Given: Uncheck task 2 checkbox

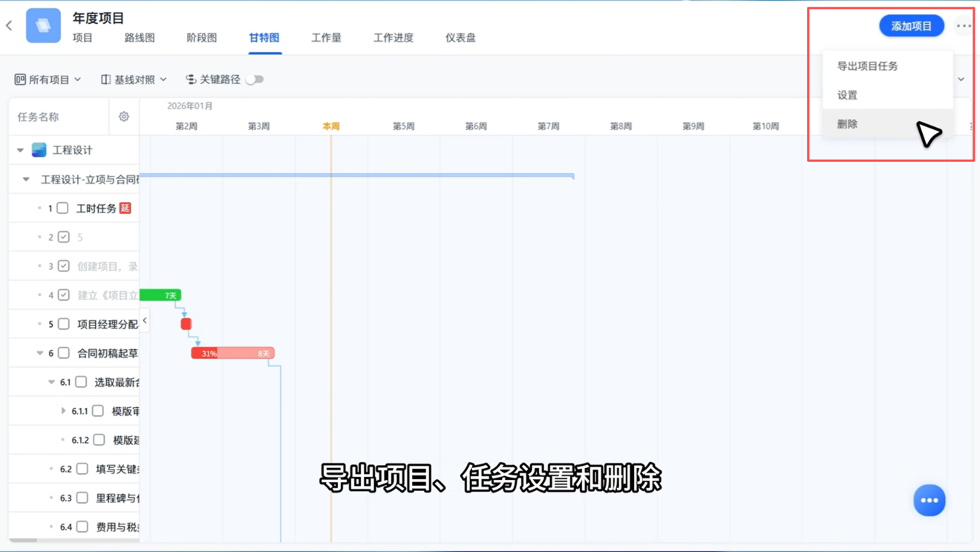Looking at the screenshot, I should (64, 237).
